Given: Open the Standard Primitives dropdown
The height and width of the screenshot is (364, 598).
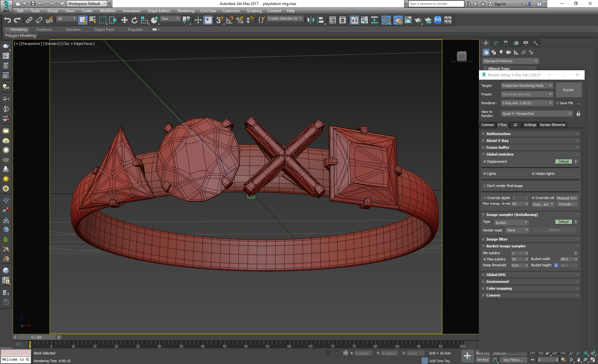Looking at the screenshot, I should (x=510, y=61).
